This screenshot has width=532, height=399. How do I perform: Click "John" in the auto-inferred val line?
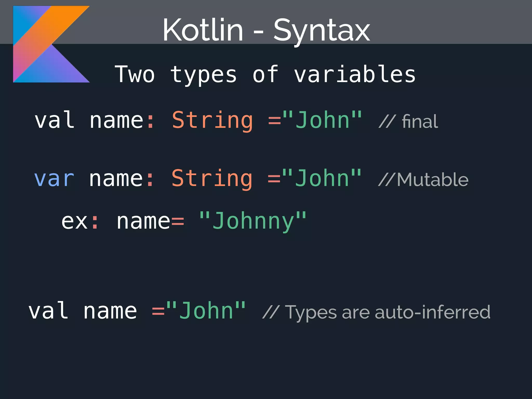pyautogui.click(x=206, y=310)
